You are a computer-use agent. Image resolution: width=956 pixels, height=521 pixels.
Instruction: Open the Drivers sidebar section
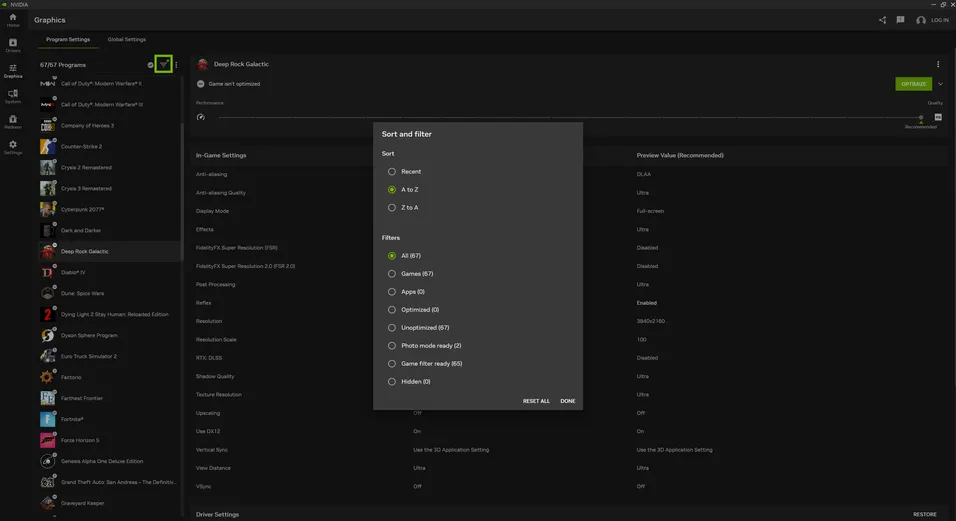pos(13,45)
